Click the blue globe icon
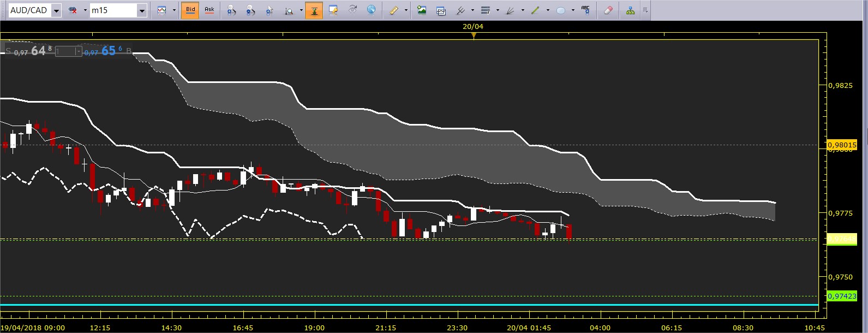The image size is (868, 333). pos(372,9)
